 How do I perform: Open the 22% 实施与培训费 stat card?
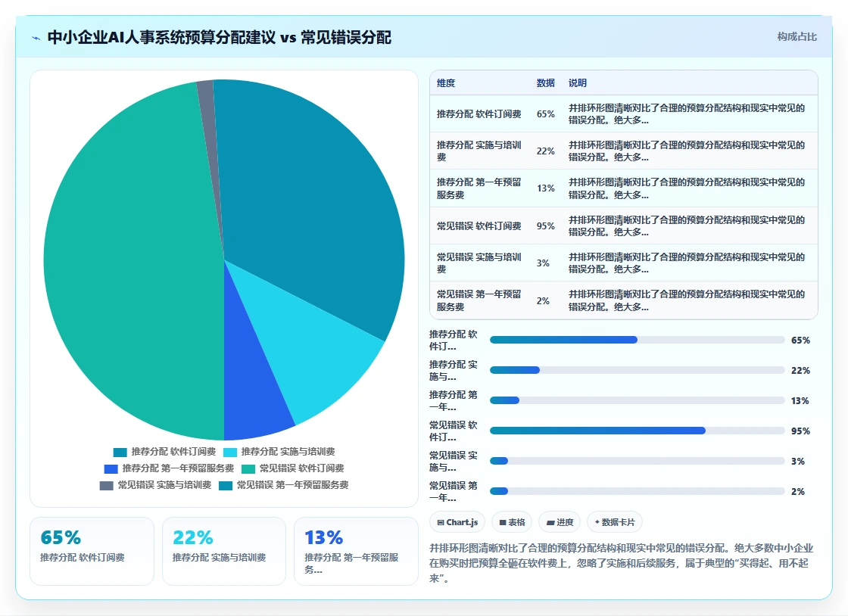point(224,551)
